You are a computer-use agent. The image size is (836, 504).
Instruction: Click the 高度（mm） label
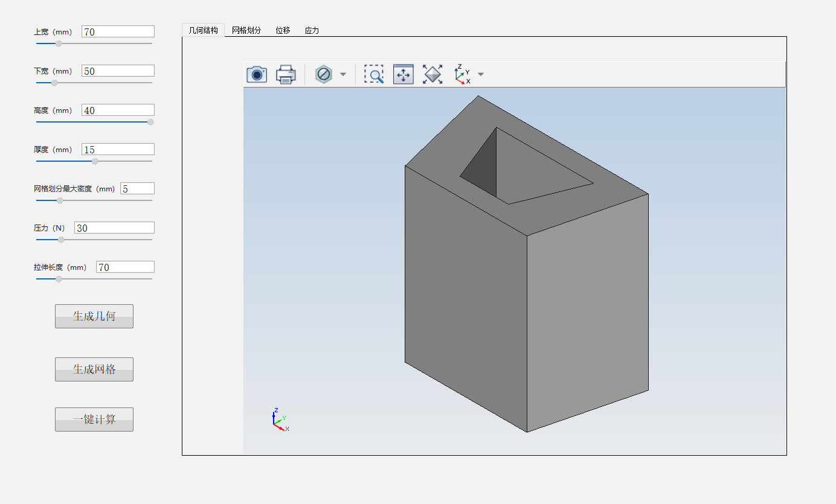[x=53, y=110]
